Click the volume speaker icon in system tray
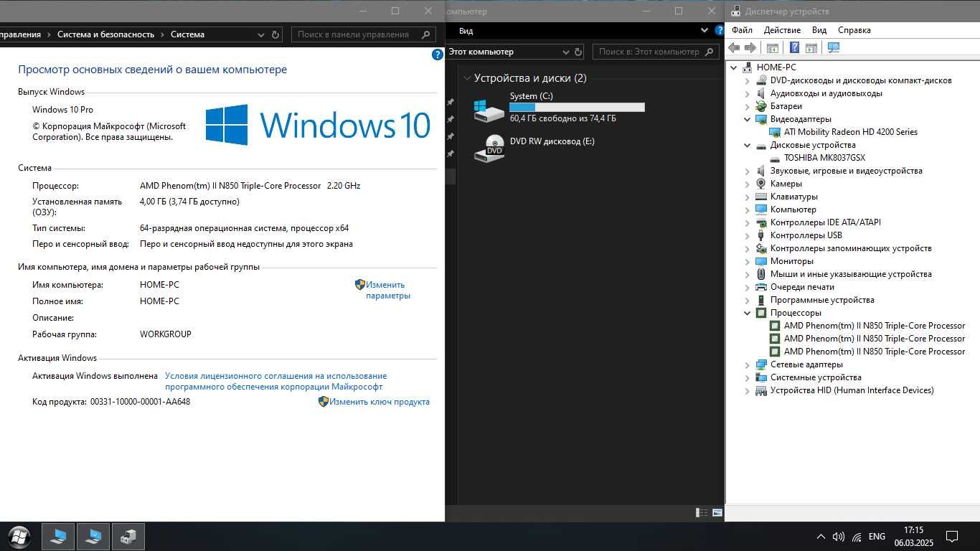Viewport: 980px width, 551px height. point(838,537)
